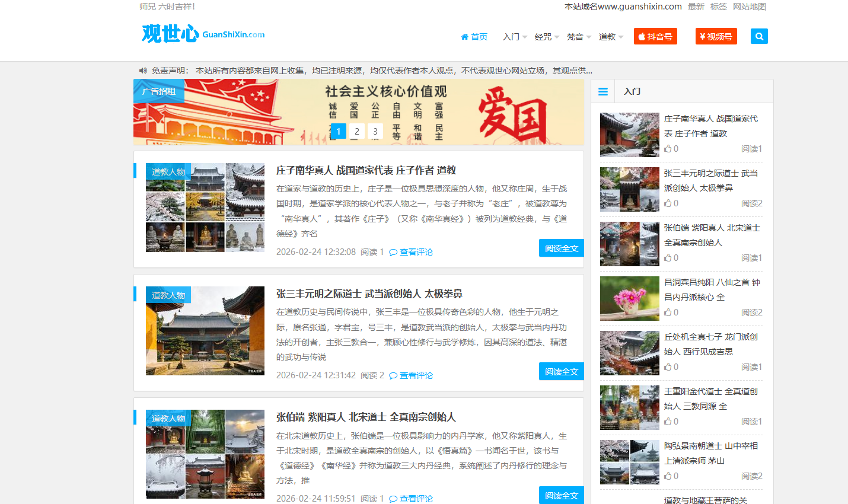Click the orange 抖音号 button

655,36
